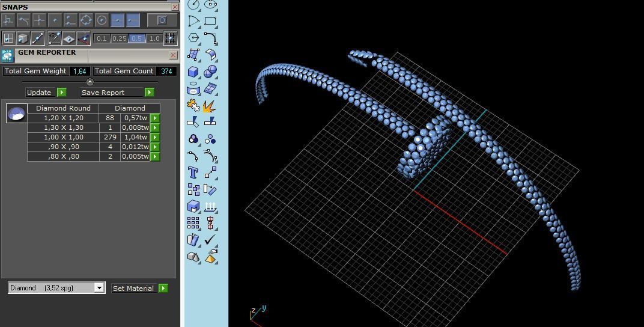Select the Boolean difference cube tool
This screenshot has width=644, height=327.
click(x=193, y=206)
